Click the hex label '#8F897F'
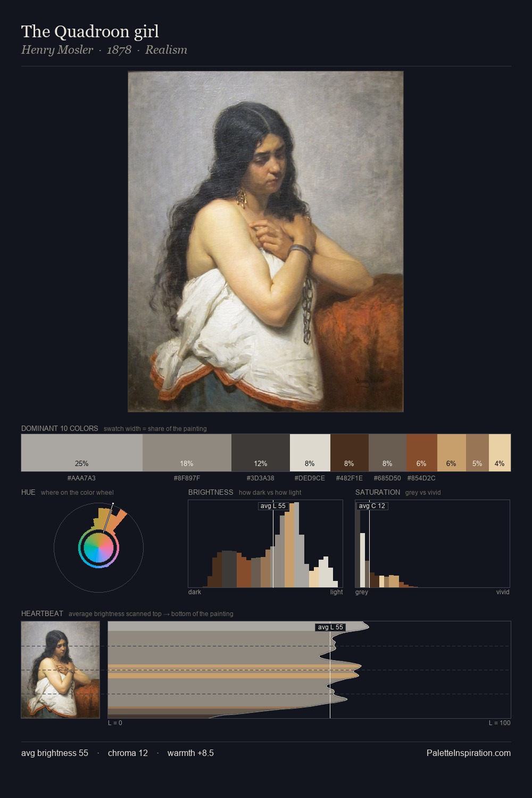 click(x=187, y=478)
